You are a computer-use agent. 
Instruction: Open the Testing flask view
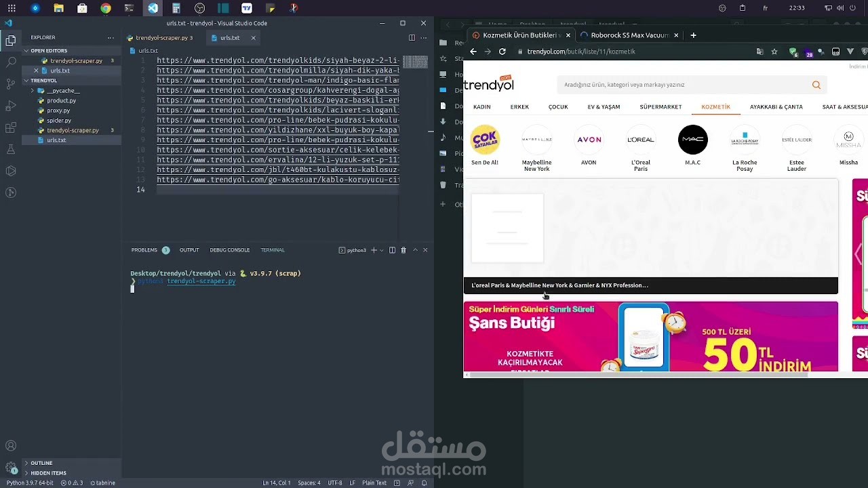pyautogui.click(x=11, y=149)
